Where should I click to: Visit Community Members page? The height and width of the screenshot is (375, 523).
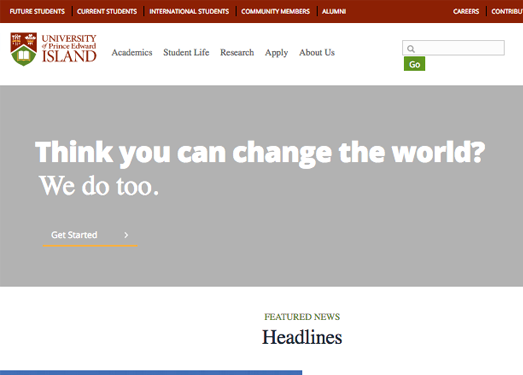coord(276,11)
